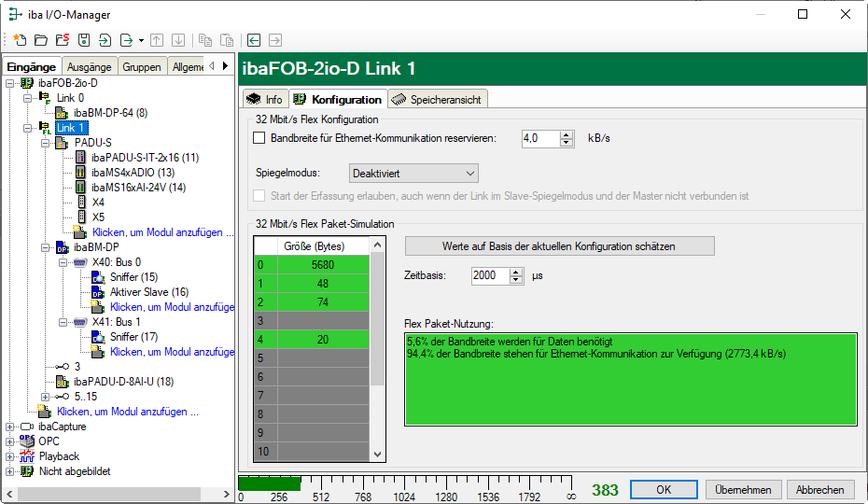The image size is (868, 504).
Task: Navigate back with the left arrow icon
Action: click(254, 40)
